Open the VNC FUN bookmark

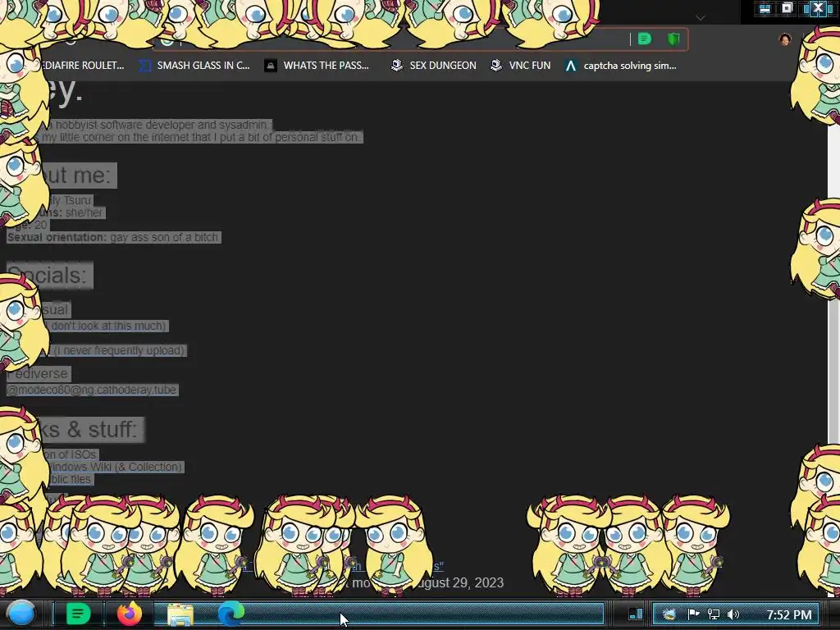coord(520,66)
